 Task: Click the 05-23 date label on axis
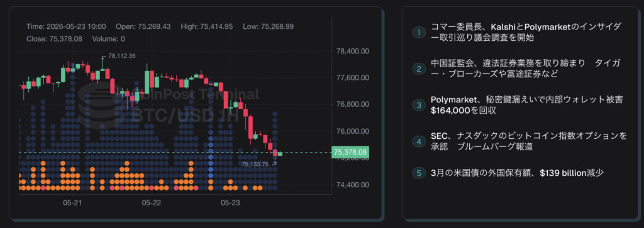click(230, 203)
